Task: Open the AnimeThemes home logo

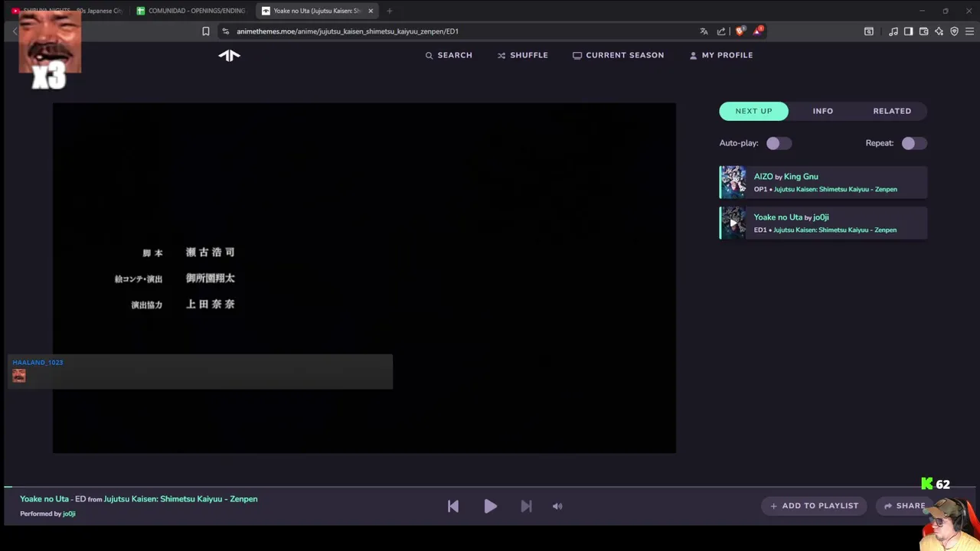Action: (x=229, y=55)
